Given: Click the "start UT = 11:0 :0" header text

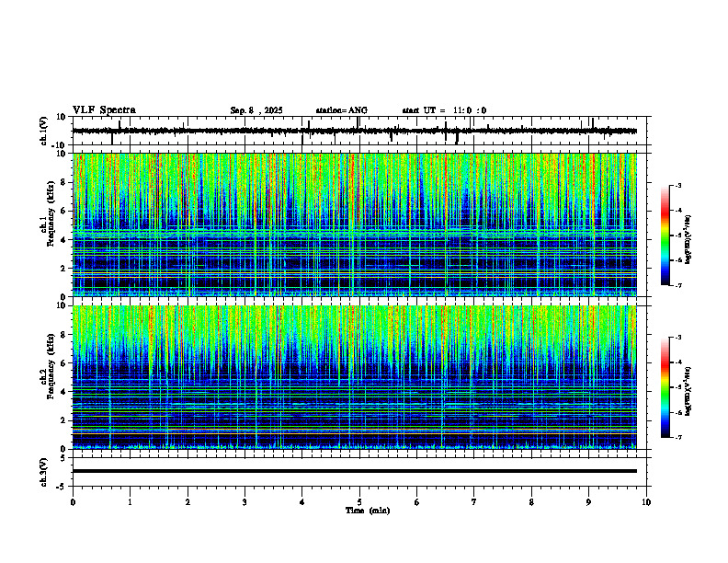Looking at the screenshot, I should [444, 110].
